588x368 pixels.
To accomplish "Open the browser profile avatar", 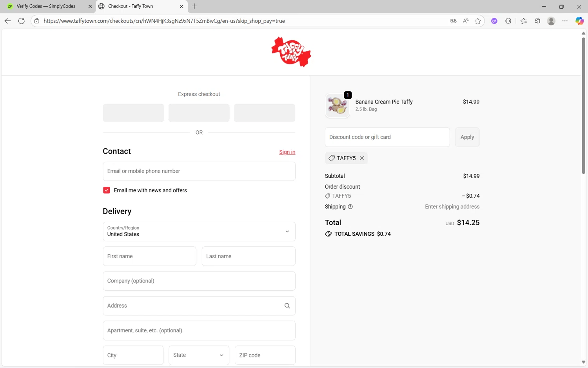I will (x=551, y=21).
